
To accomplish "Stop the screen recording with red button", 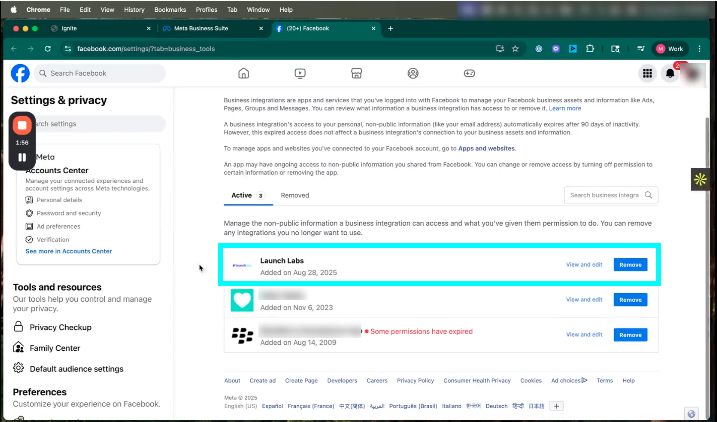I will pos(22,125).
